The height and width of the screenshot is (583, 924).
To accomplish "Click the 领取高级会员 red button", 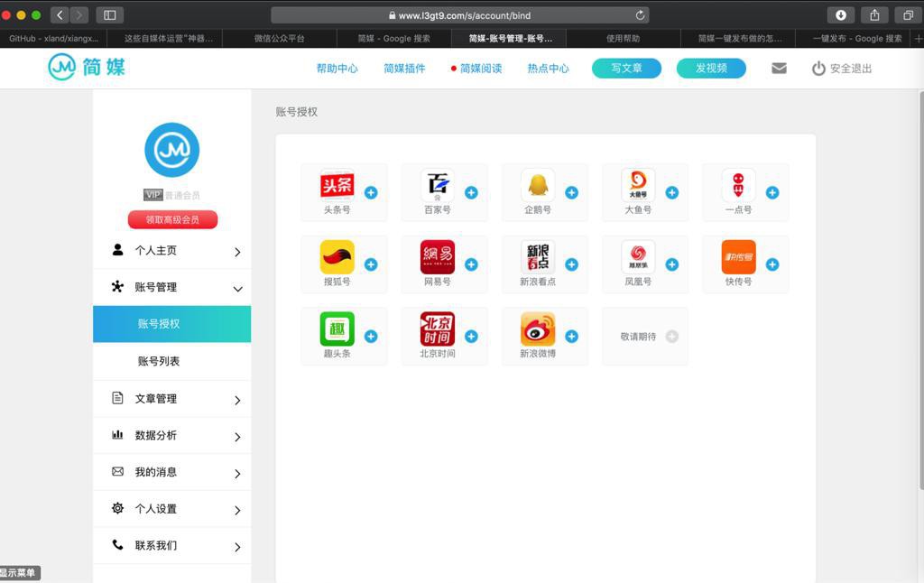I will point(172,220).
